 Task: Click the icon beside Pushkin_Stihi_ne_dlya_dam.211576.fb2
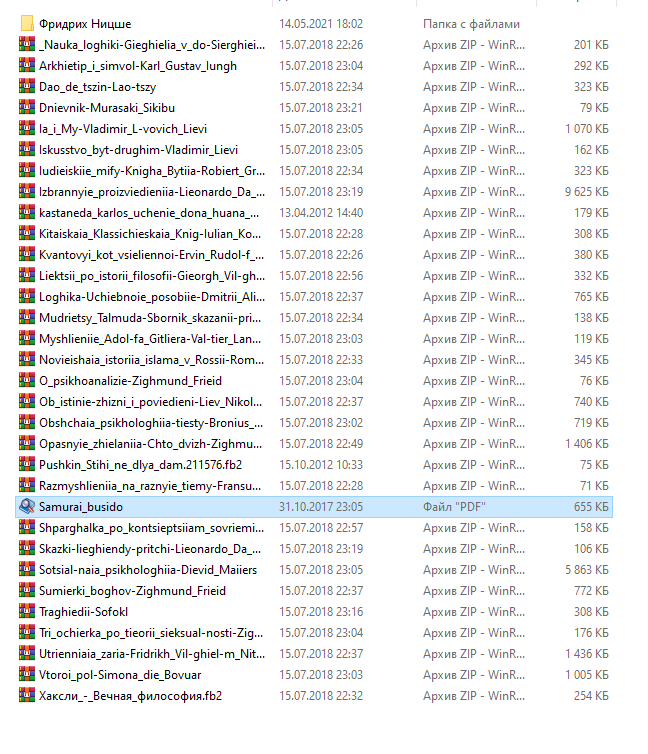tap(27, 464)
